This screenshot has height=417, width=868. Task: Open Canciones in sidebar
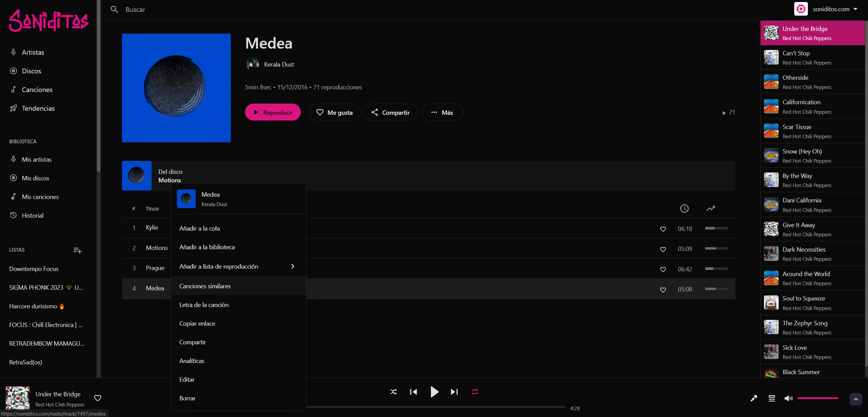(x=37, y=90)
